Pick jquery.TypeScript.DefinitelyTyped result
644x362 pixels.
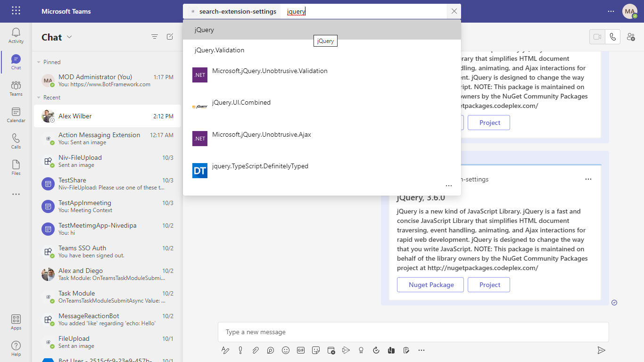pos(322,170)
